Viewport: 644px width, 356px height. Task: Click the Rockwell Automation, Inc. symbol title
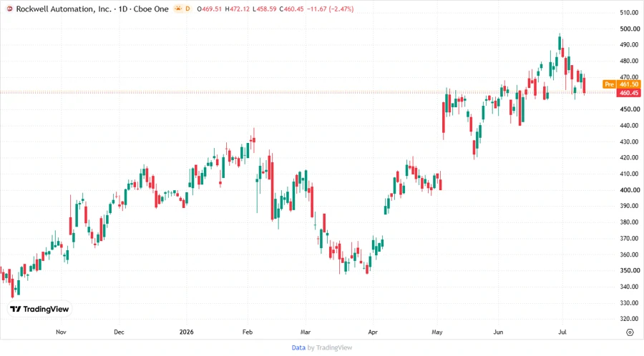click(64, 9)
